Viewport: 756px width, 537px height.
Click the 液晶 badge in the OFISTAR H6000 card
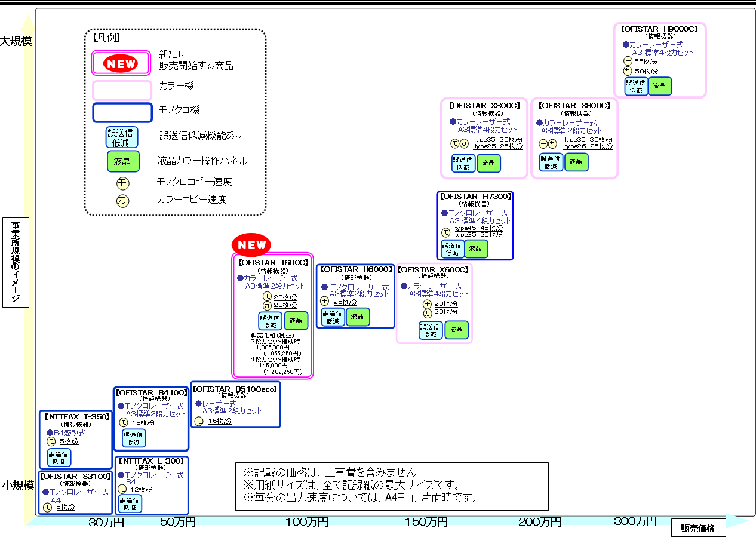[358, 317]
